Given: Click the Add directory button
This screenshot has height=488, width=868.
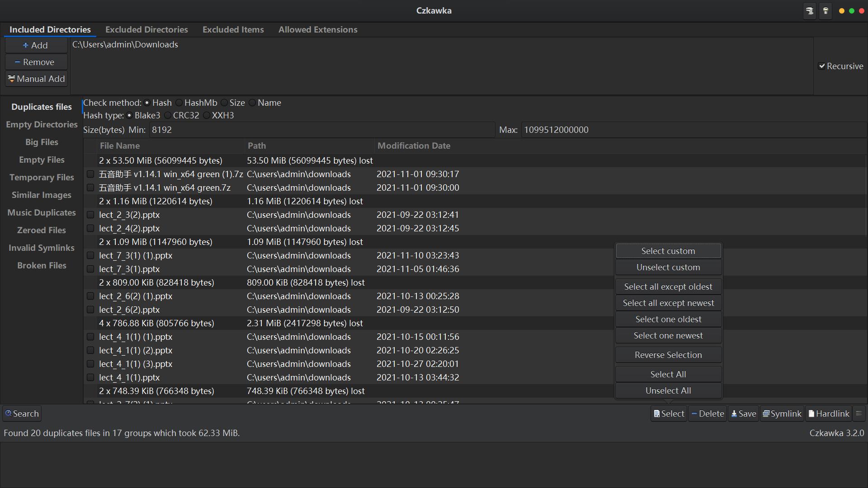Looking at the screenshot, I should click(x=36, y=45).
